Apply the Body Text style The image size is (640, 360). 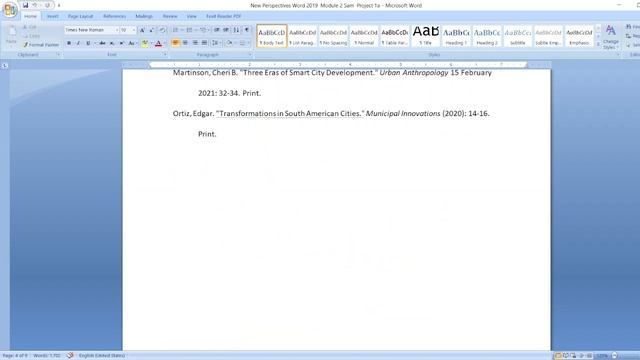coord(272,36)
